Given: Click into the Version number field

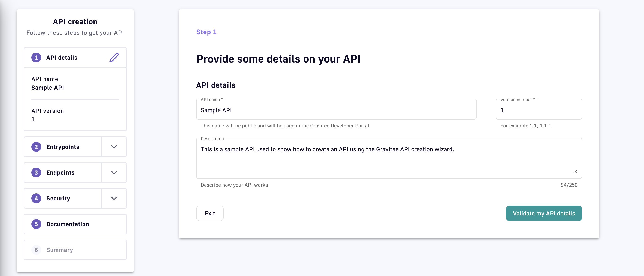Looking at the screenshot, I should 539,110.
